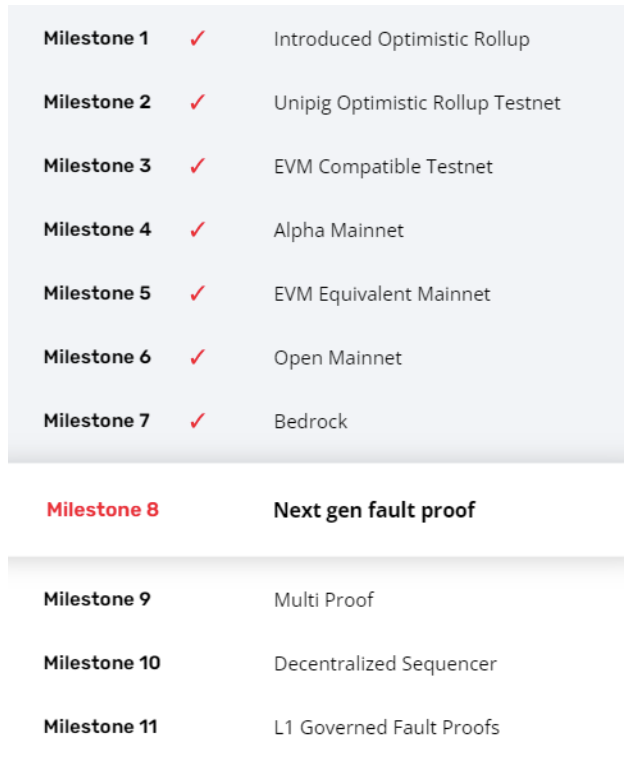Select the checkmark in the Milestone 4 row

click(197, 229)
